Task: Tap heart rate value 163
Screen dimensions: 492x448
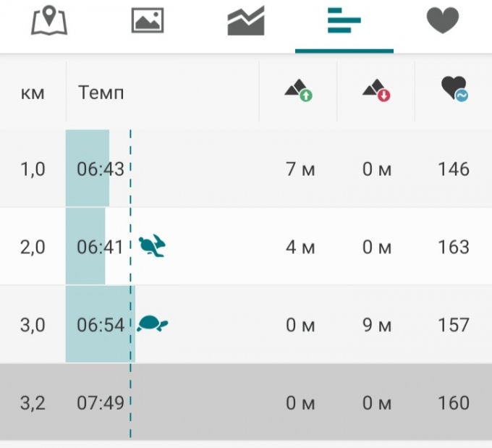Action: (454, 247)
